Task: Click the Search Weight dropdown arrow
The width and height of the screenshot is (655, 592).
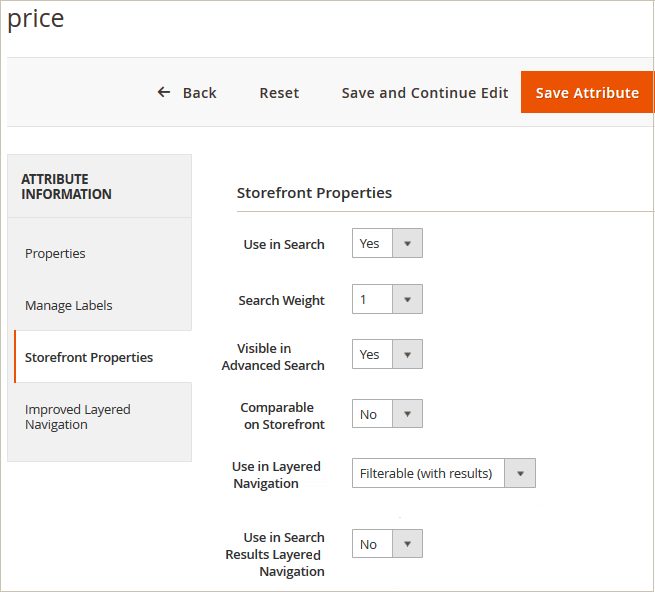Action: 407,300
